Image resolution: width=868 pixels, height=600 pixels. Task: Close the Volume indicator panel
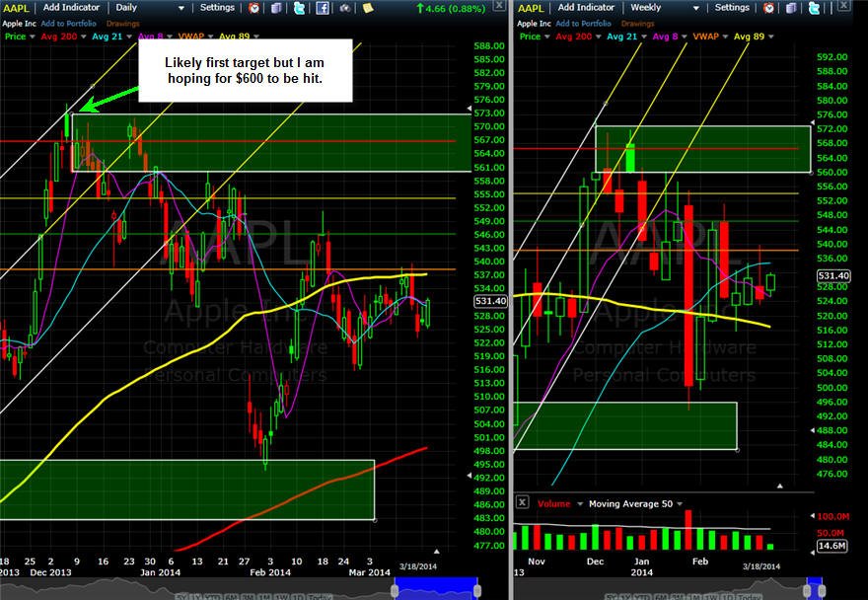[522, 502]
